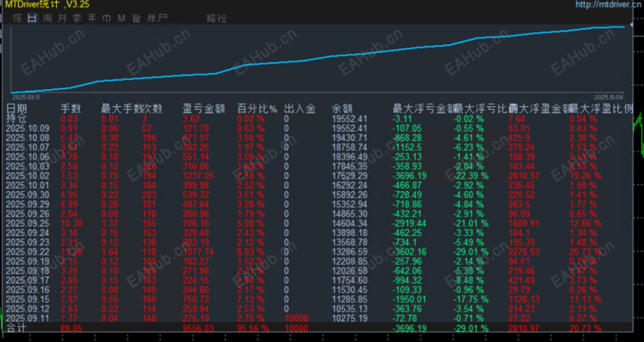Screen dimensions: 644x342
Task: Select the 2025.10.09 date row
Action: coord(28,128)
